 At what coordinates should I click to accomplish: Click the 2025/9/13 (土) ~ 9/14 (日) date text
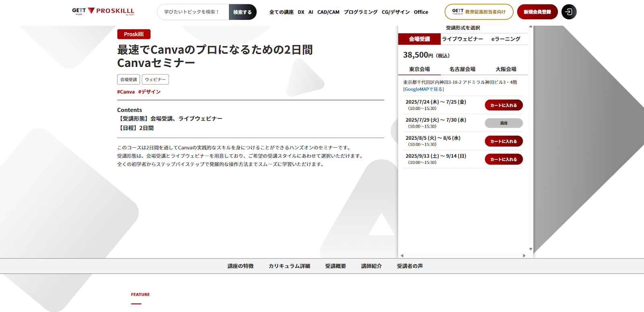[436, 156]
